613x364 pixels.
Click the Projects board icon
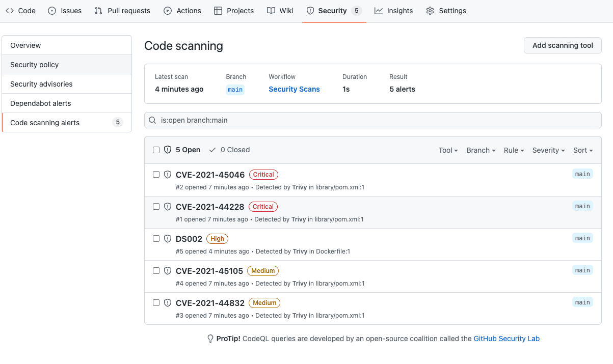click(218, 11)
